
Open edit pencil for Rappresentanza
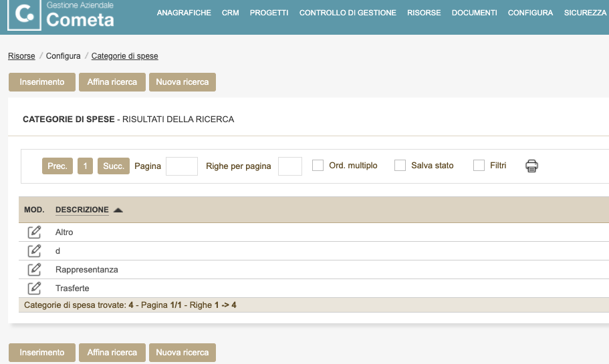pyautogui.click(x=34, y=270)
